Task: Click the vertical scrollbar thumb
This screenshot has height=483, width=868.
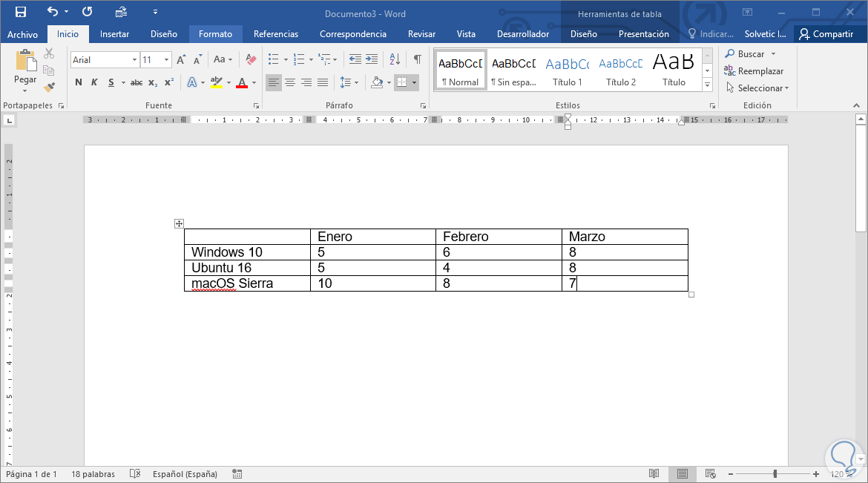Action: (861, 178)
